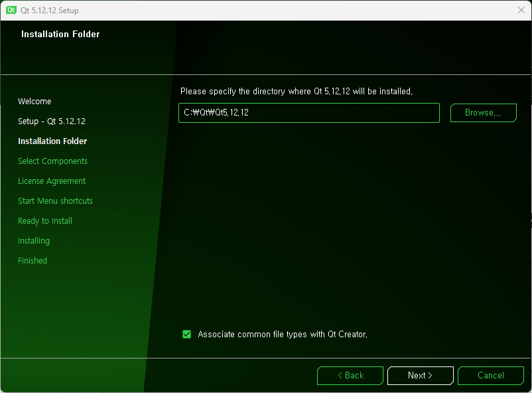Click the Next button
This screenshot has width=532, height=393.
click(x=420, y=375)
